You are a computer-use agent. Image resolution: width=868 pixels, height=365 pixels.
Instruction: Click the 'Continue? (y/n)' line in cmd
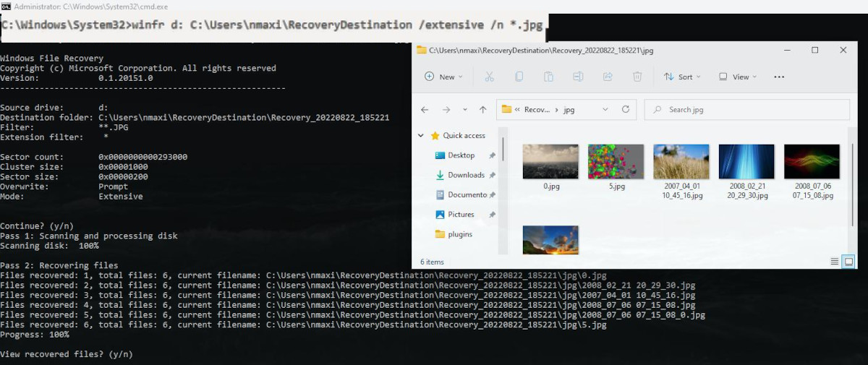(37, 226)
